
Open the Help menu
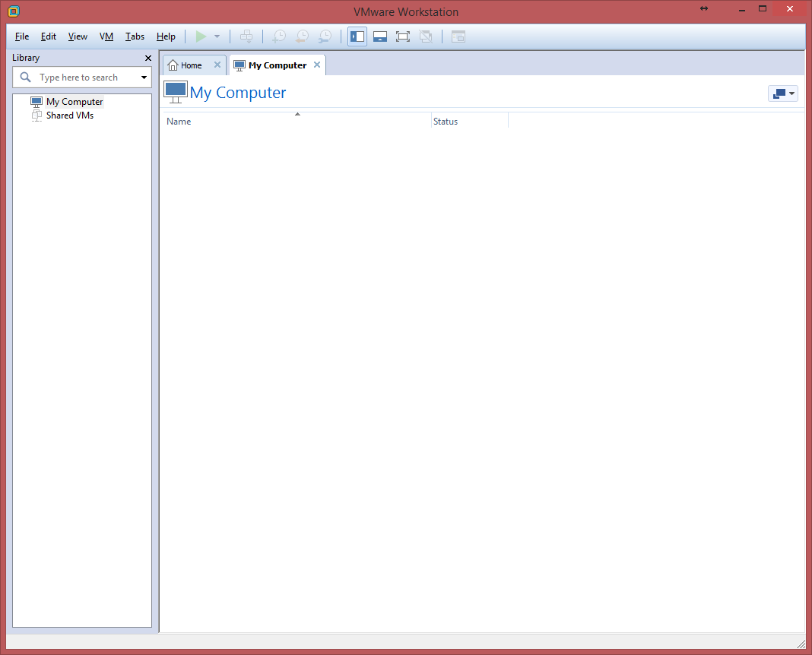tap(166, 36)
